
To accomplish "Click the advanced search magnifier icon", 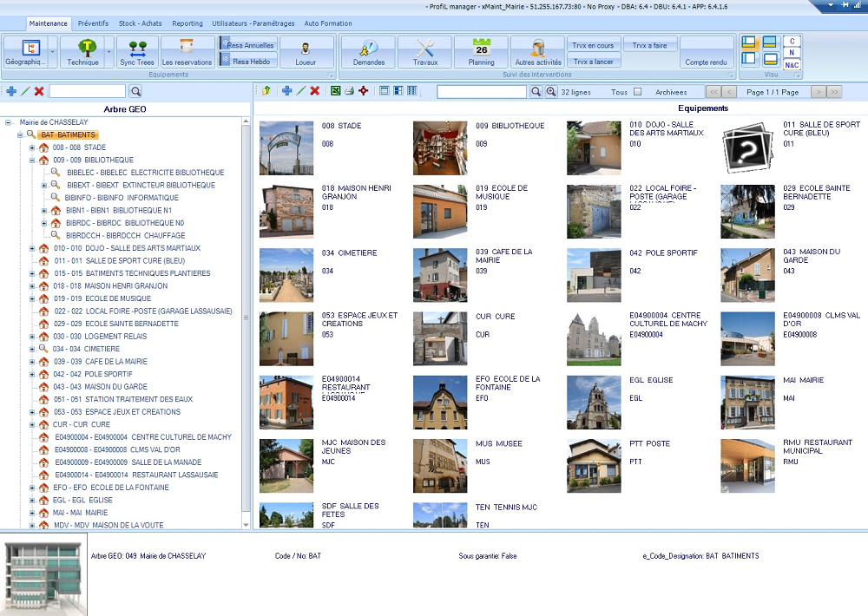I will coord(551,92).
